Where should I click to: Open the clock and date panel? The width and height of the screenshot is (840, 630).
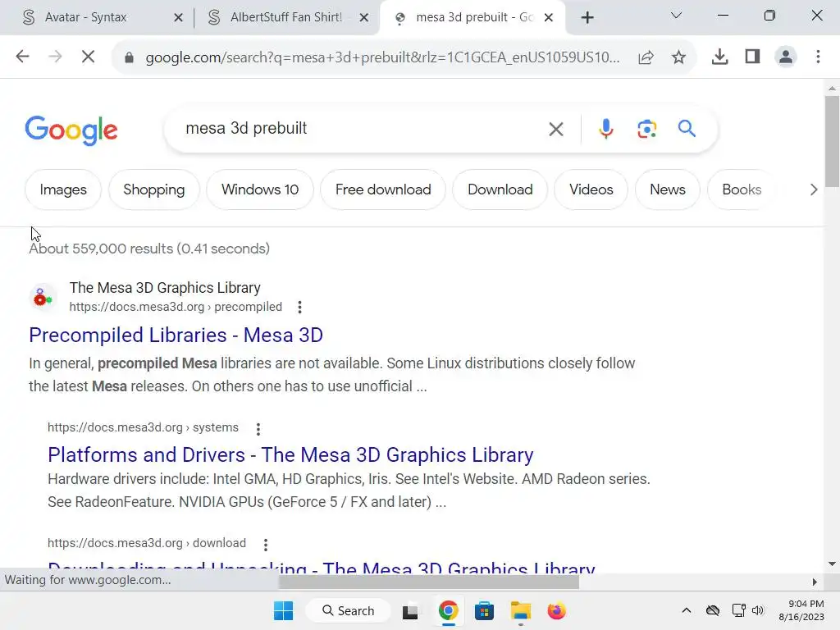(x=801, y=610)
